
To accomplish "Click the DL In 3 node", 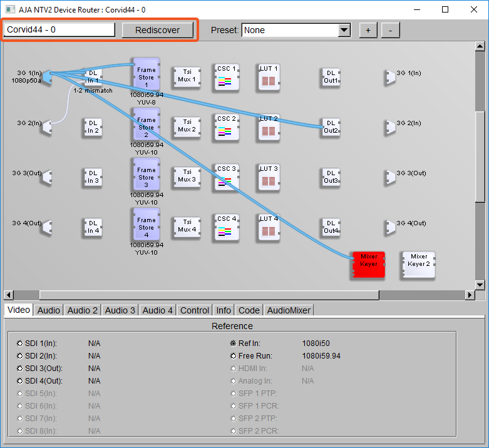I will pos(93,177).
